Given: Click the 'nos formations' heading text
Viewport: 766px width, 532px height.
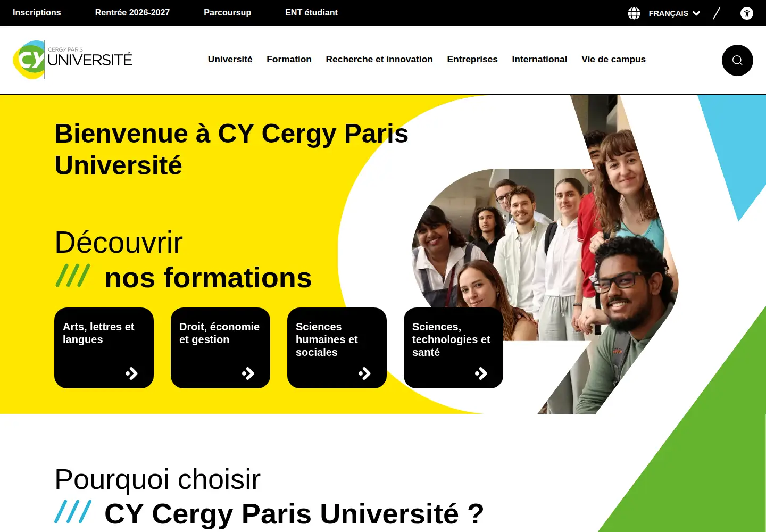Looking at the screenshot, I should [208, 278].
